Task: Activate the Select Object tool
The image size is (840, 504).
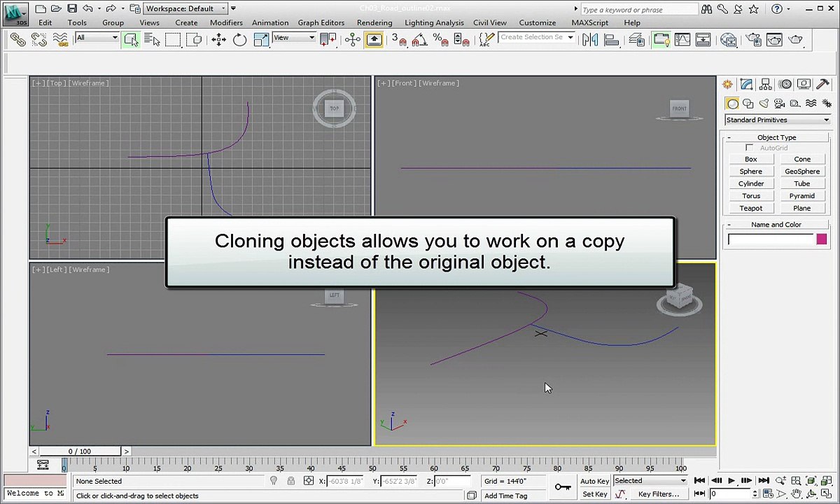Action: point(131,40)
